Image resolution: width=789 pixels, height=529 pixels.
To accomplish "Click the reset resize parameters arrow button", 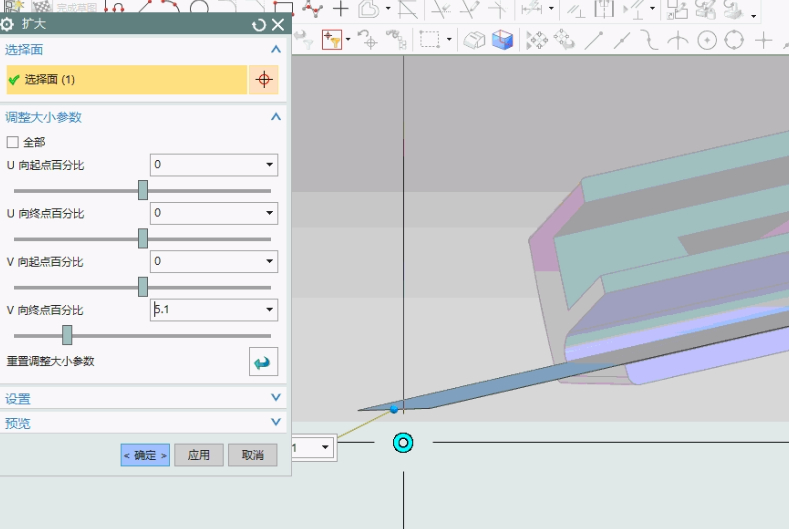I will click(x=263, y=361).
